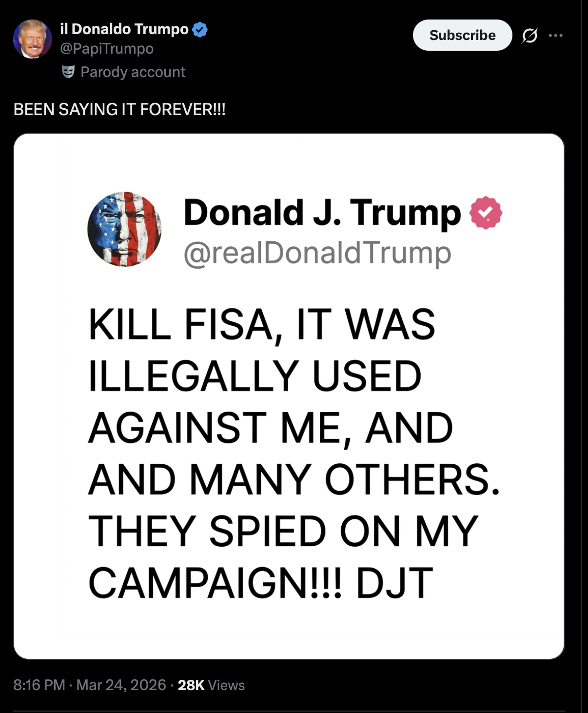Click the Donald J. Trump name in image
Screen dimensions: 588x713
(x=322, y=213)
